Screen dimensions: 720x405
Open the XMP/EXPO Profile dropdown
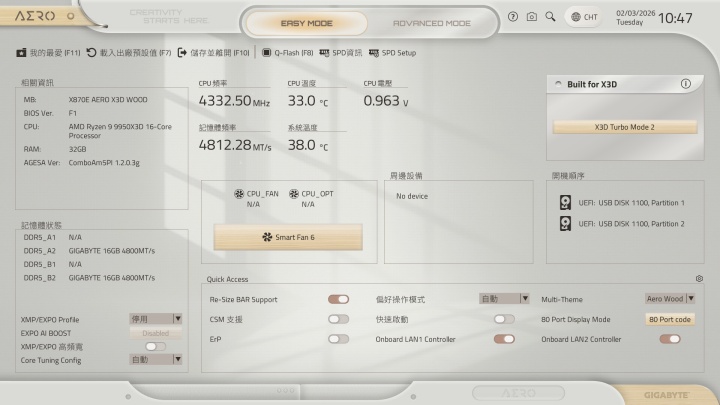point(156,319)
